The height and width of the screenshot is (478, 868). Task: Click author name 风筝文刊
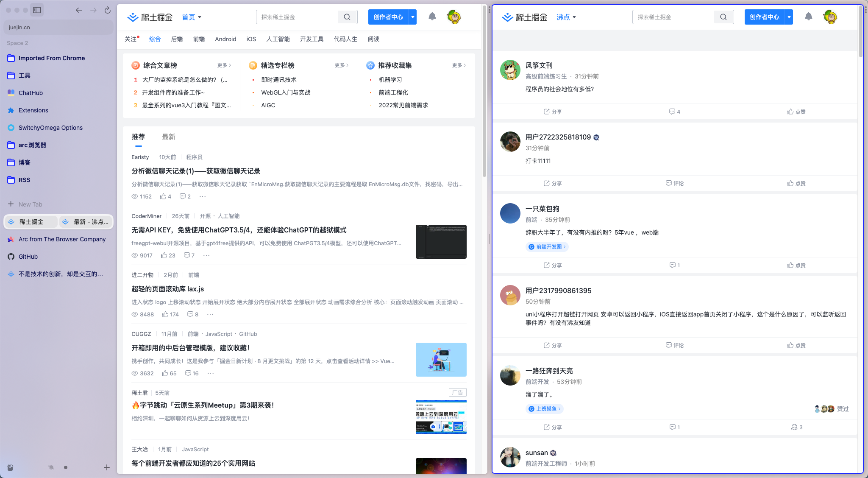[x=539, y=65]
